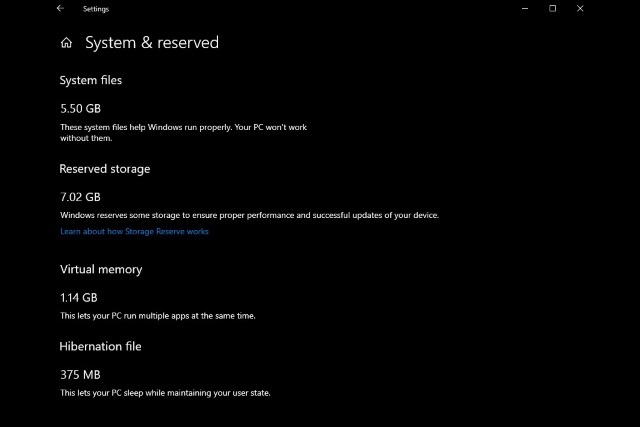Close the Settings window
The image size is (640, 427).
pyautogui.click(x=581, y=9)
